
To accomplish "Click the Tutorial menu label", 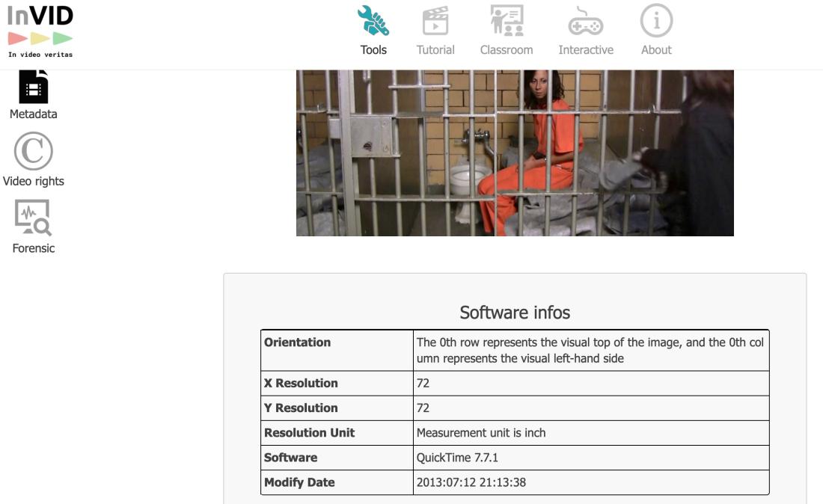I will coord(435,50).
